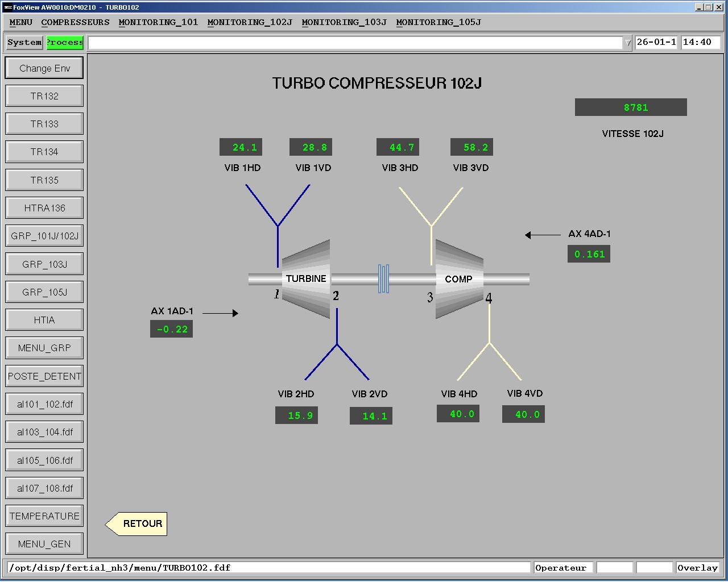The image size is (728, 582).
Task: Switch to MONITORING_101 view
Action: pyautogui.click(x=158, y=22)
